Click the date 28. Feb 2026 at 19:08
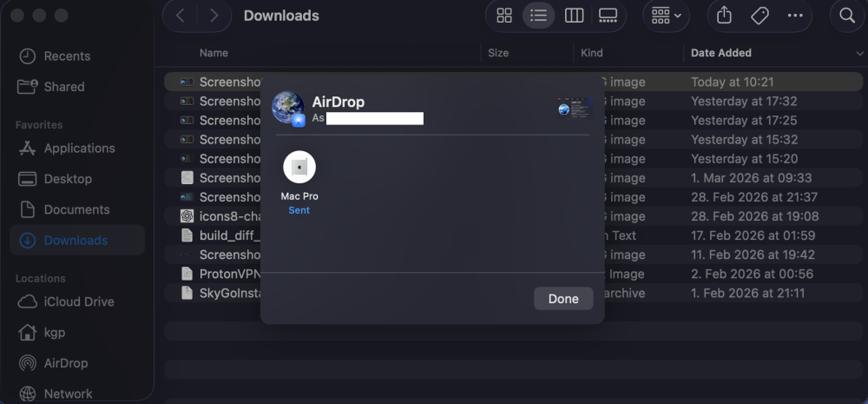Image resolution: width=868 pixels, height=404 pixels. [x=754, y=216]
